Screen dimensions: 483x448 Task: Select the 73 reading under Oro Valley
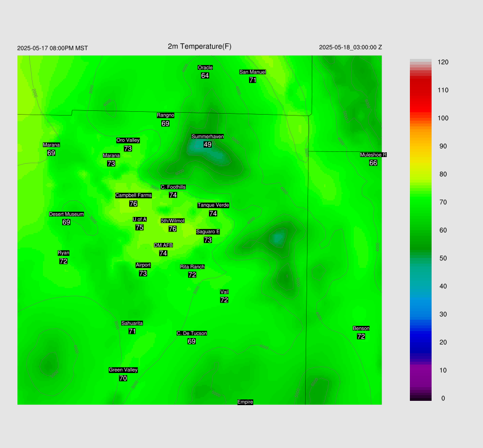point(128,149)
